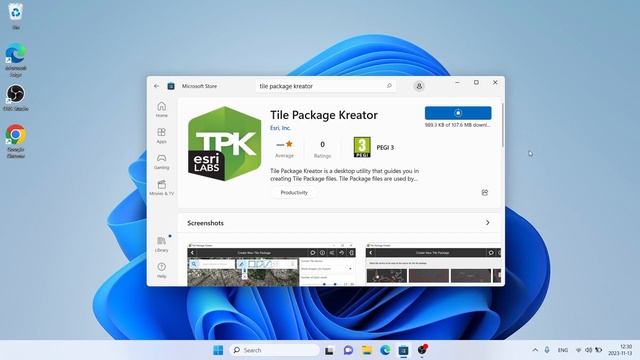Open the Chat icon on the taskbar

348,350
